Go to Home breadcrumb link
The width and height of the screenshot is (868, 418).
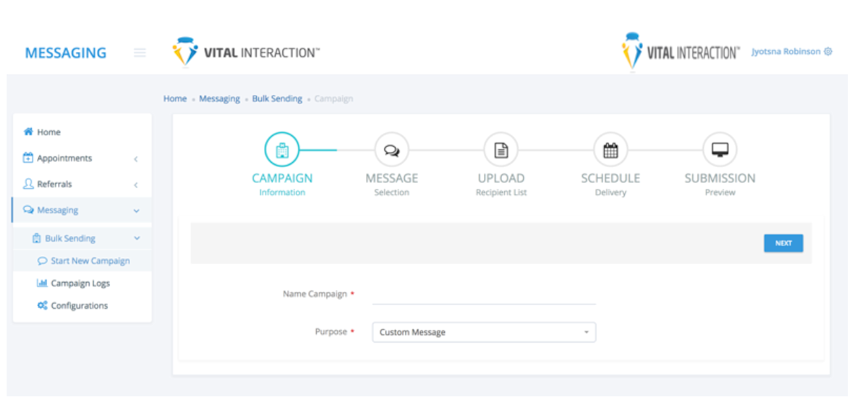click(x=175, y=98)
